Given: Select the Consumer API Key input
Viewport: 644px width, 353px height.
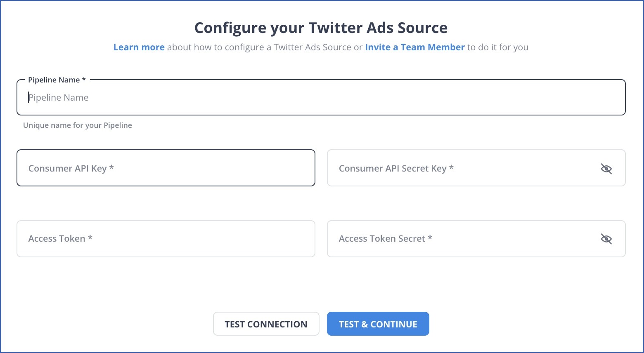Looking at the screenshot, I should click(165, 168).
